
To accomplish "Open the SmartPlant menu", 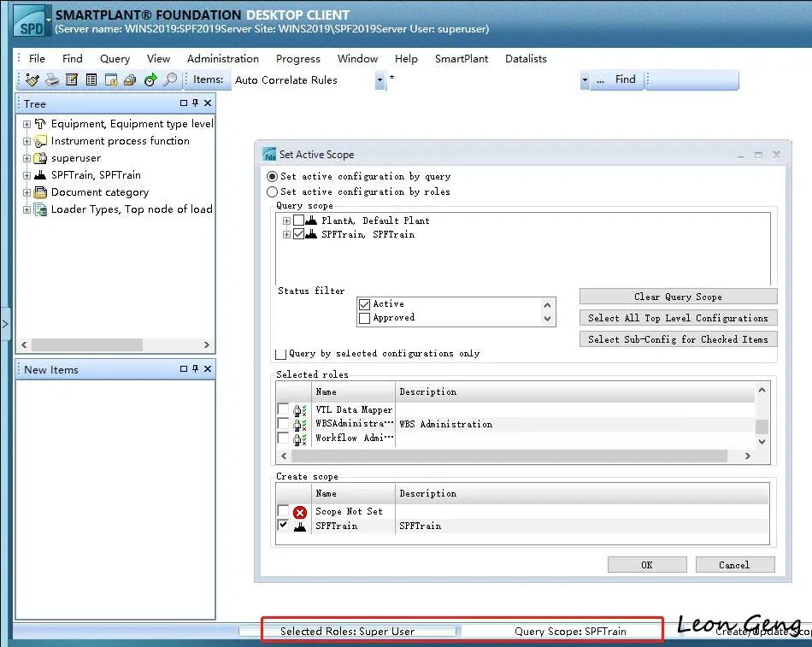I will pyautogui.click(x=462, y=58).
